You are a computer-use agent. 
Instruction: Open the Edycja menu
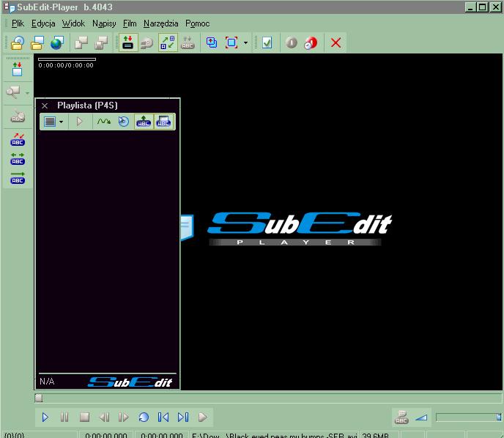point(43,23)
